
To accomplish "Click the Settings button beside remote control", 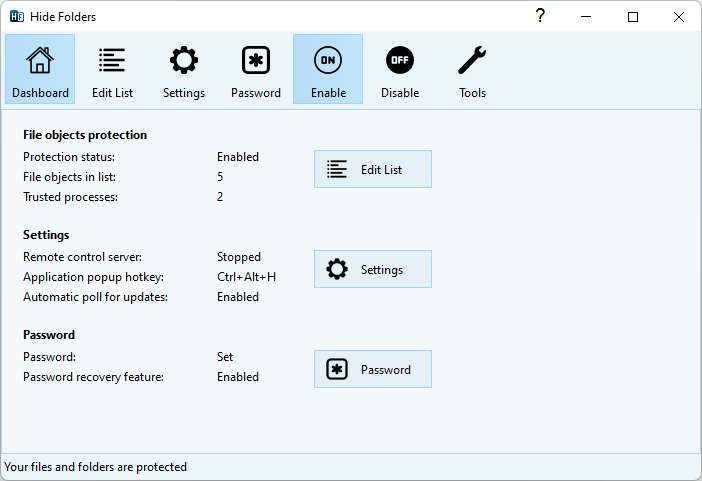I will point(373,269).
